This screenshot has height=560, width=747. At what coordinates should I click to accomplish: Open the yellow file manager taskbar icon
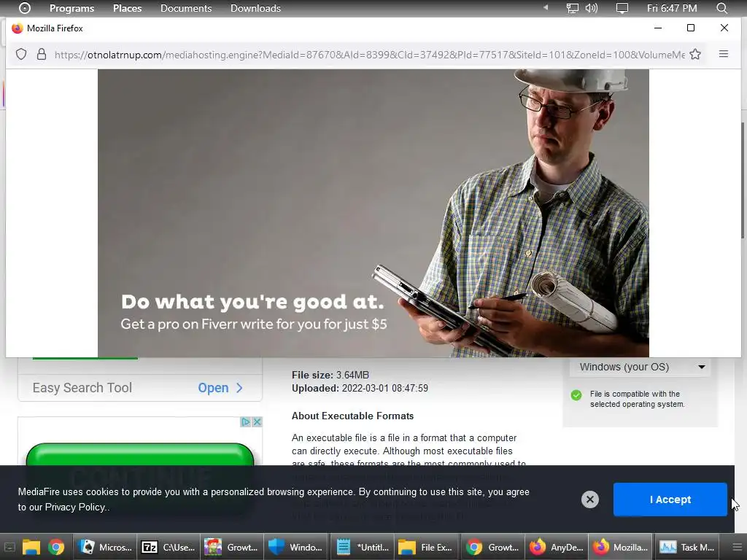pos(31,547)
